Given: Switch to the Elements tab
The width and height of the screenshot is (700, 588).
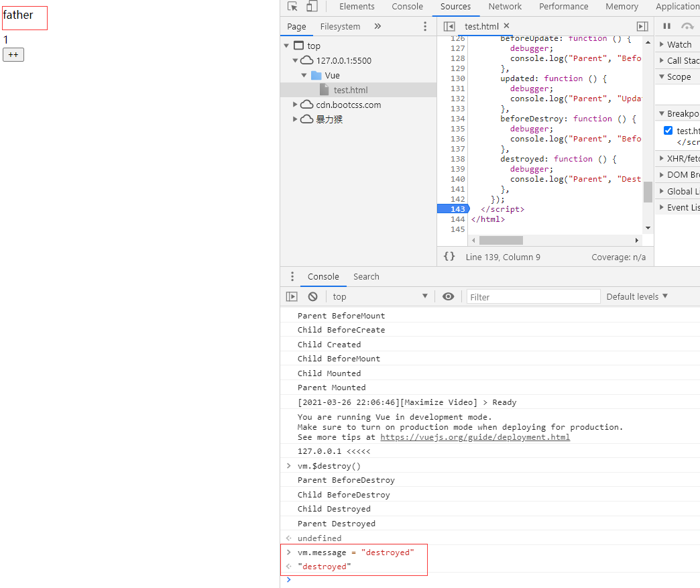Looking at the screenshot, I should point(357,6).
